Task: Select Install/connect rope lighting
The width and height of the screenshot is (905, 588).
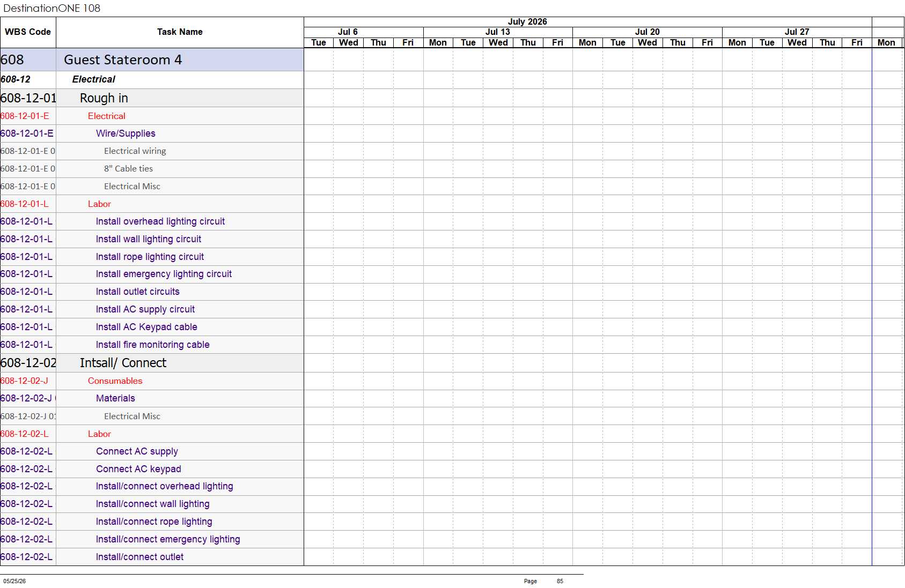Action: 152,522
